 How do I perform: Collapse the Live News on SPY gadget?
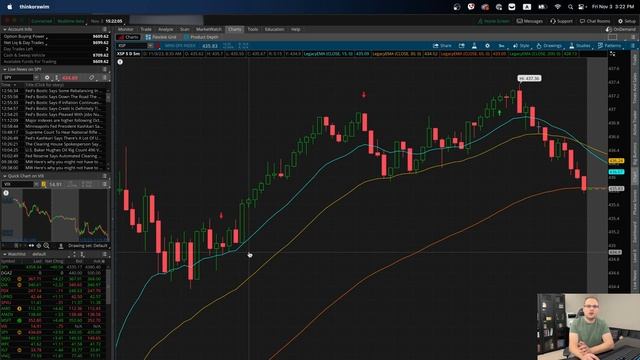pyautogui.click(x=5, y=69)
